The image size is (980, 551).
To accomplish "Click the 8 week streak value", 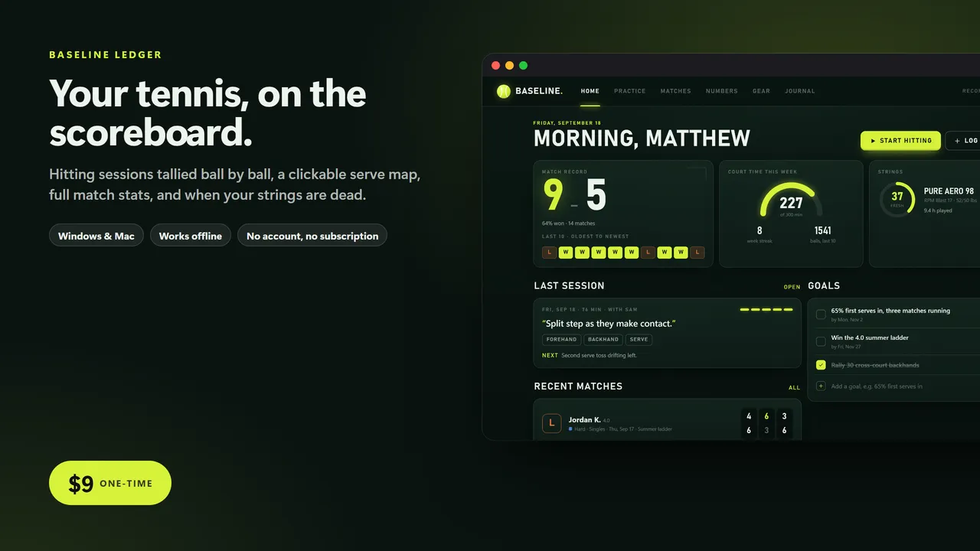I will [x=759, y=230].
